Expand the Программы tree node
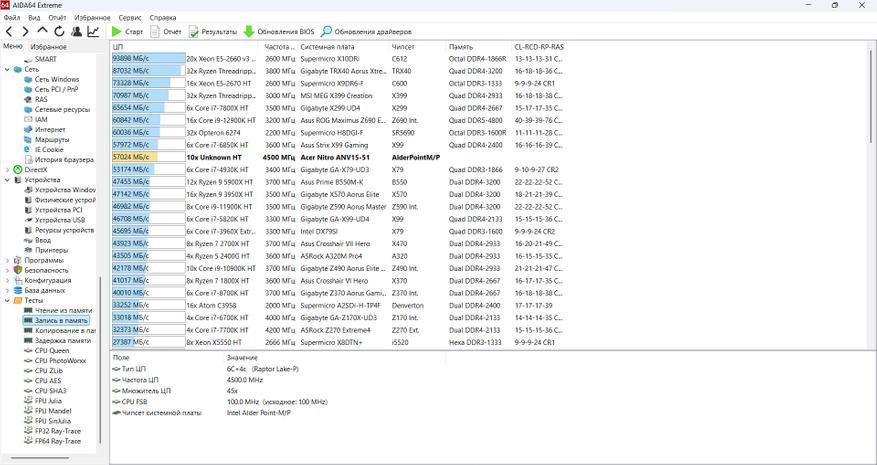Image resolution: width=877 pixels, height=465 pixels. 7,260
